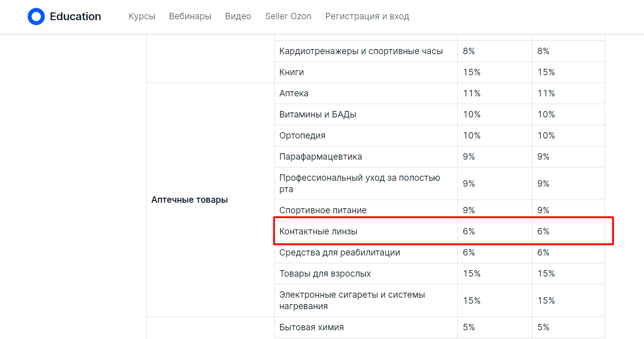Click Средства для реабилитации cell

tap(339, 253)
